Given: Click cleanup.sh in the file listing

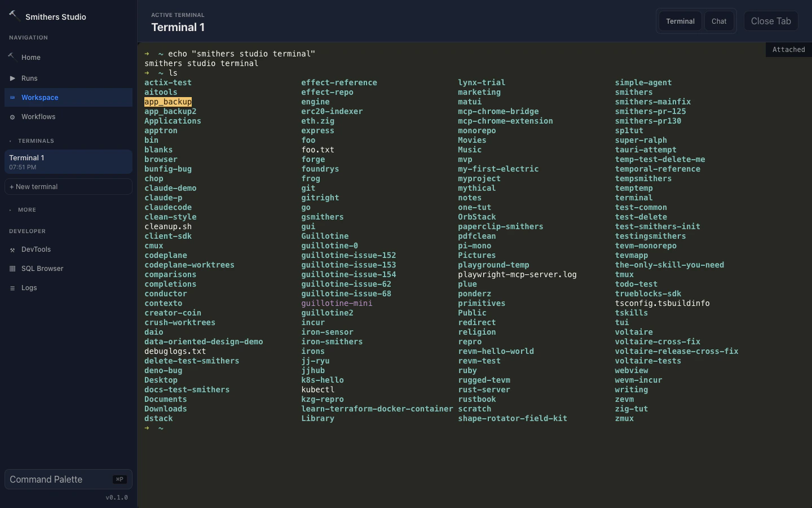Looking at the screenshot, I should (168, 226).
